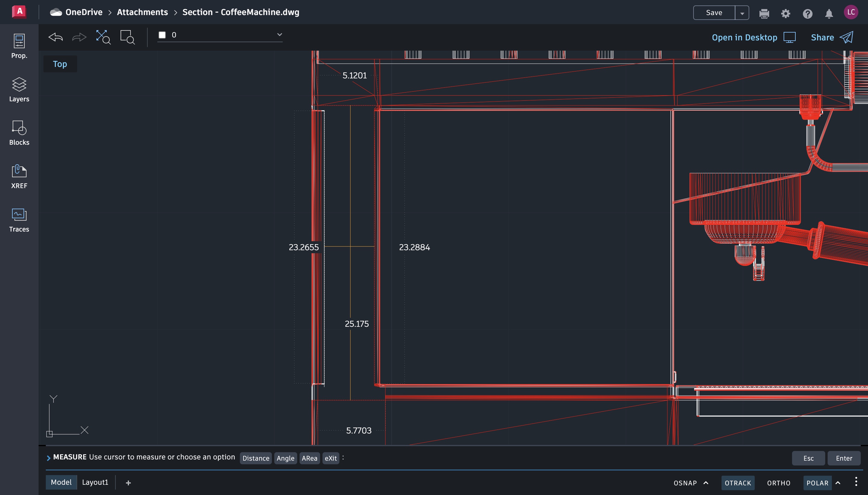Switch to the Layout1 tab
The image size is (868, 495).
pos(95,482)
